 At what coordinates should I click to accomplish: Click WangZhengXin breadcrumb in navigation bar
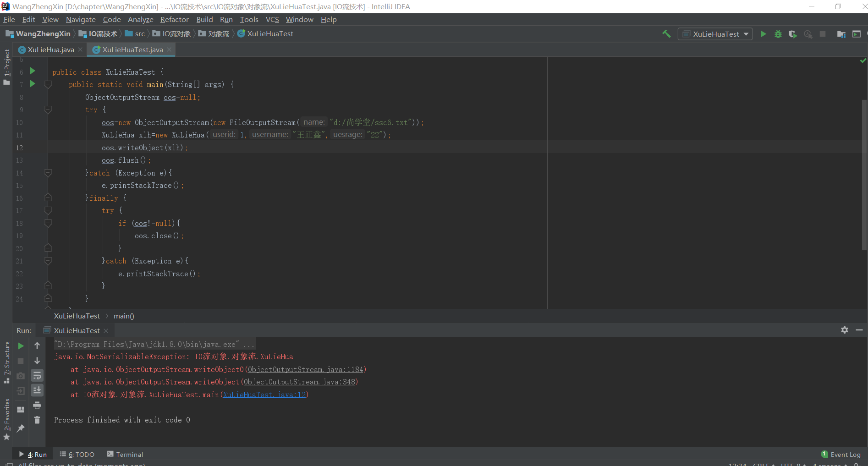[38, 33]
